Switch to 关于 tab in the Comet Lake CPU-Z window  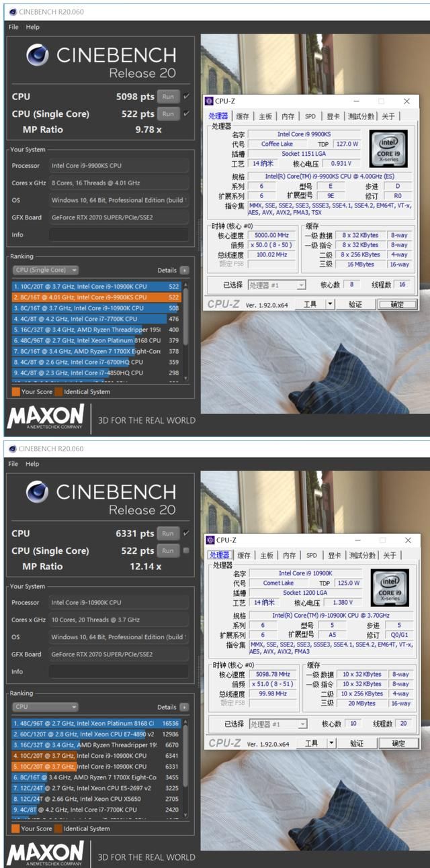click(x=390, y=555)
